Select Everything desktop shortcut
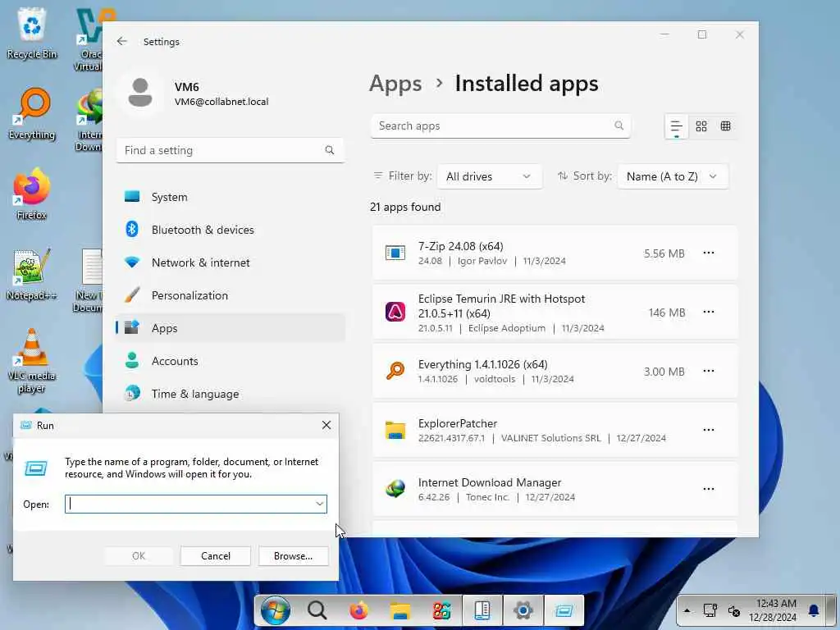Viewport: 840px width, 630px height. 32,113
